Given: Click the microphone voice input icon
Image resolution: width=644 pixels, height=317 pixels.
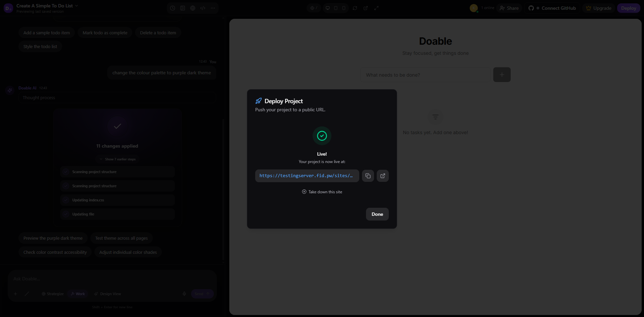Looking at the screenshot, I should click(184, 294).
